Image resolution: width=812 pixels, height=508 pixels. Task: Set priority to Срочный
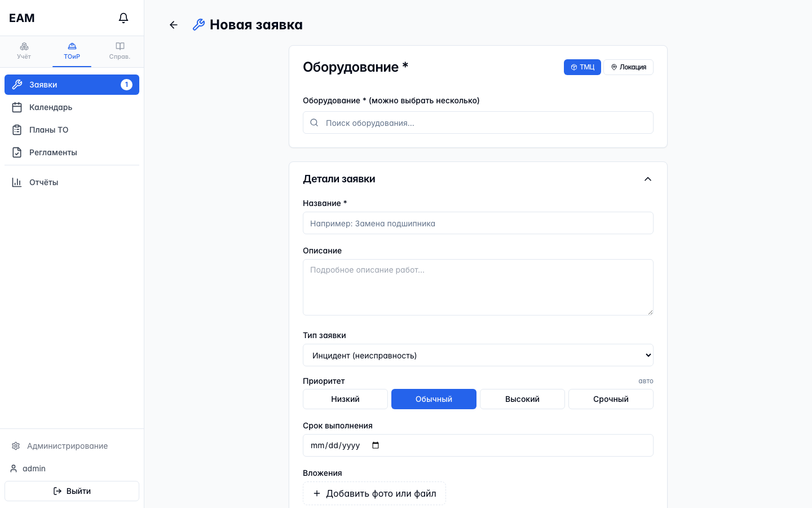611,399
